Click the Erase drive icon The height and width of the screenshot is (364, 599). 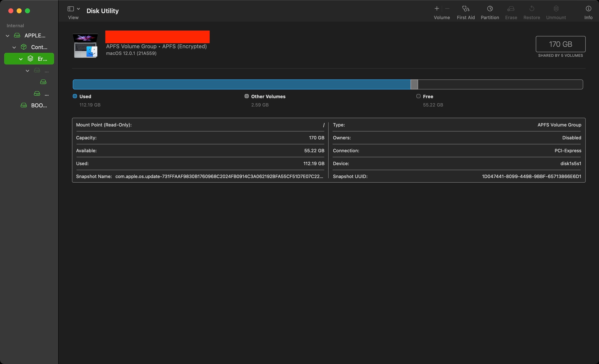pyautogui.click(x=511, y=9)
